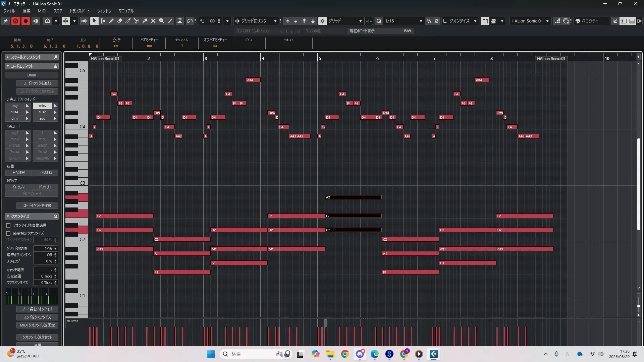Enable 感度指定クオンタイズ checkbox
This screenshot has height=362, width=644.
8,233
